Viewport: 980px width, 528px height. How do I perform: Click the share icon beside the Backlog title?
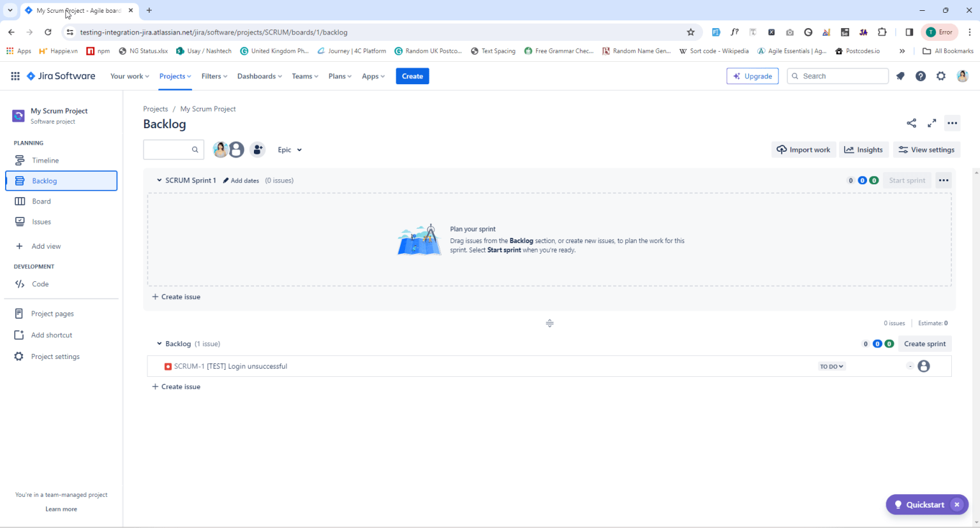[x=911, y=123]
